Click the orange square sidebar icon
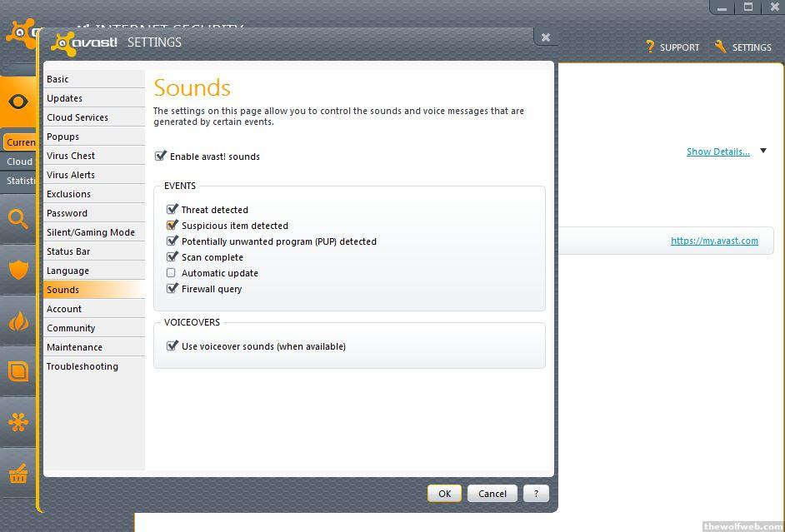Image resolution: width=785 pixels, height=532 pixels. (18, 371)
